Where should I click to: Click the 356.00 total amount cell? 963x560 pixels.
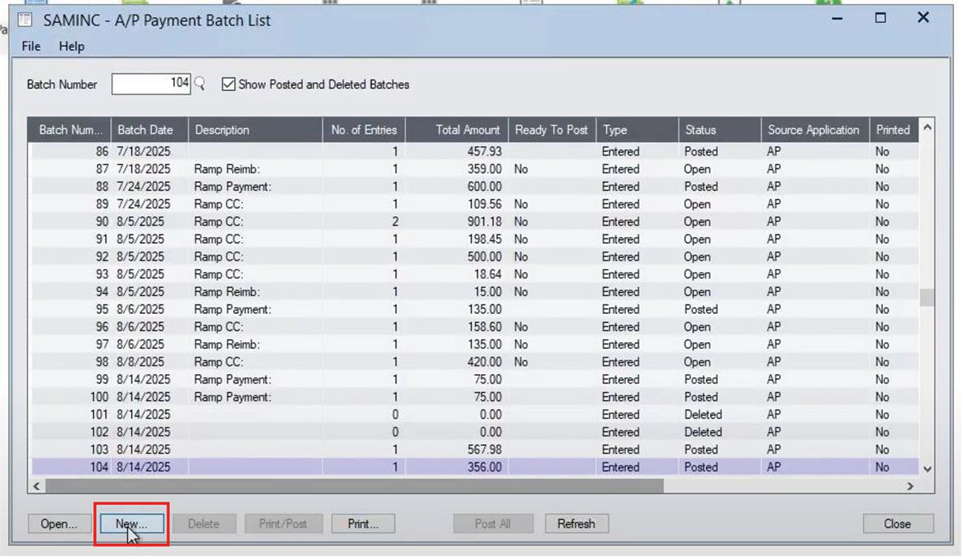(456, 467)
